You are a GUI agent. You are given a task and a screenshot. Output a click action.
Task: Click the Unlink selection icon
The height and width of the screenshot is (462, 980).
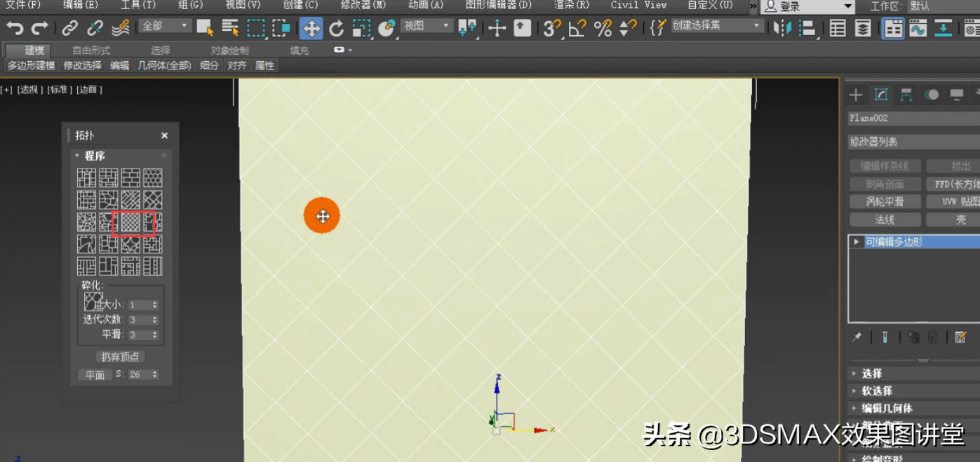click(95, 28)
